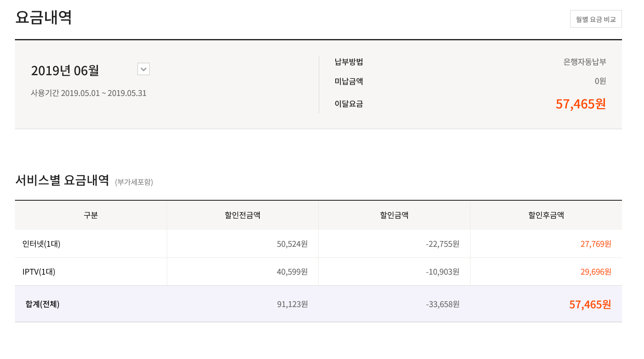Image resolution: width=644 pixels, height=359 pixels.
Task: Click the table total 57,465원 in 합계 row
Action: tap(590, 305)
